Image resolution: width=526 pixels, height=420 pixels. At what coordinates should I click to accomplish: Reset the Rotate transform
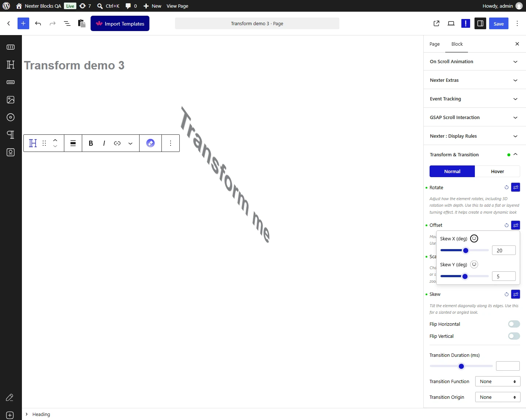pos(507,187)
